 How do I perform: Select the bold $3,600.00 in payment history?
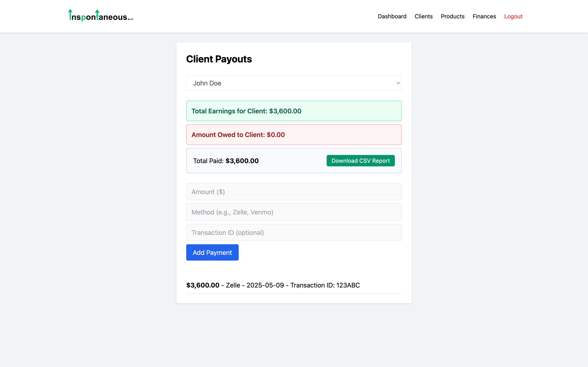pyautogui.click(x=203, y=285)
